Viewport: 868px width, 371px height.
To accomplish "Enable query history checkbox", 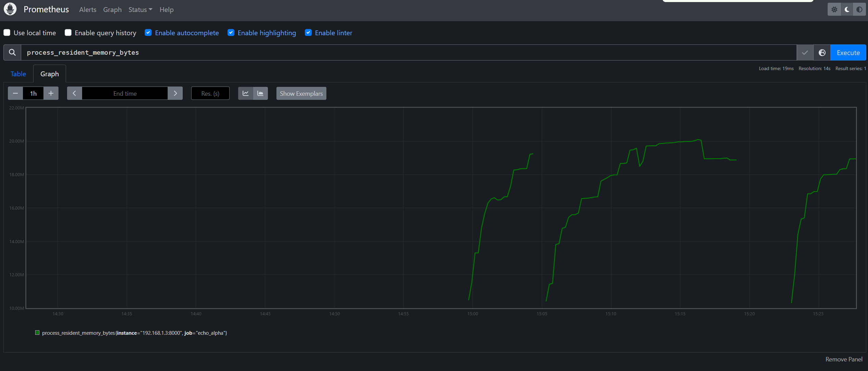I will click(x=68, y=32).
